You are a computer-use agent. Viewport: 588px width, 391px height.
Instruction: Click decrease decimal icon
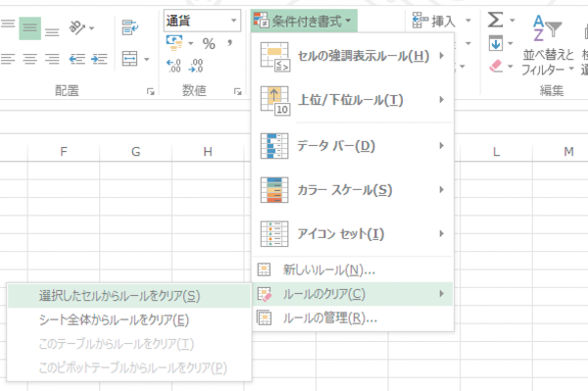pos(196,66)
